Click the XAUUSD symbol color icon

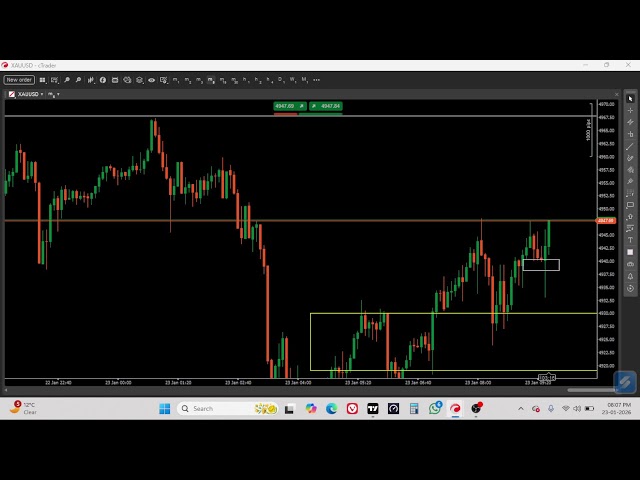(12, 94)
